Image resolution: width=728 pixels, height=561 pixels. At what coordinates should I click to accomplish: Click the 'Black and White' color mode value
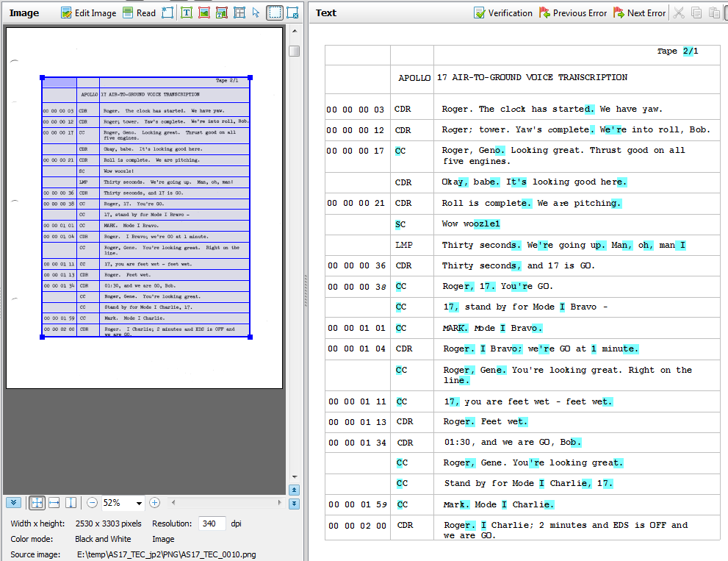(x=103, y=539)
